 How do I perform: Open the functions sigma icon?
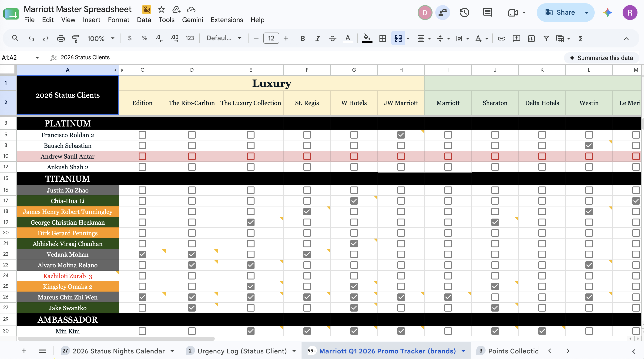pos(580,38)
